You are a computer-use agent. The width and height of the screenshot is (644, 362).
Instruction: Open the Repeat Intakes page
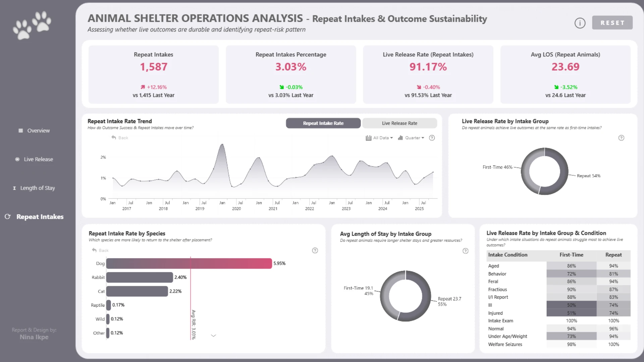point(40,217)
